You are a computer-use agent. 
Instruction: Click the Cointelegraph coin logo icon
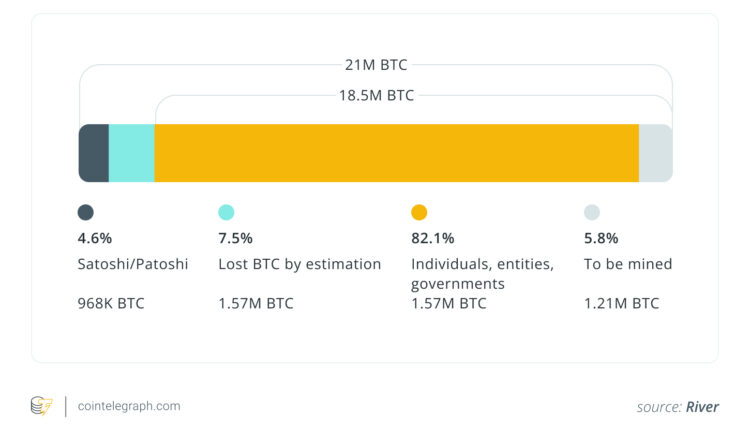point(40,406)
